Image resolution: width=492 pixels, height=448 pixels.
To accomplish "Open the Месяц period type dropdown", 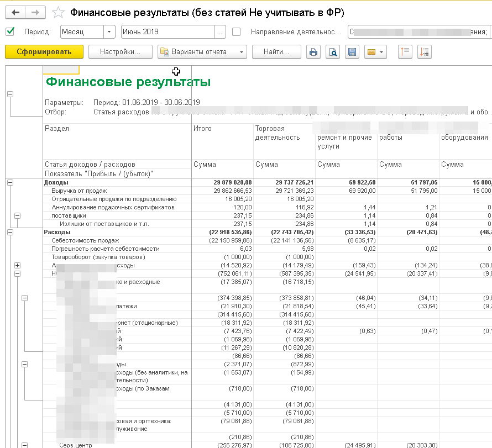I will [x=109, y=31].
